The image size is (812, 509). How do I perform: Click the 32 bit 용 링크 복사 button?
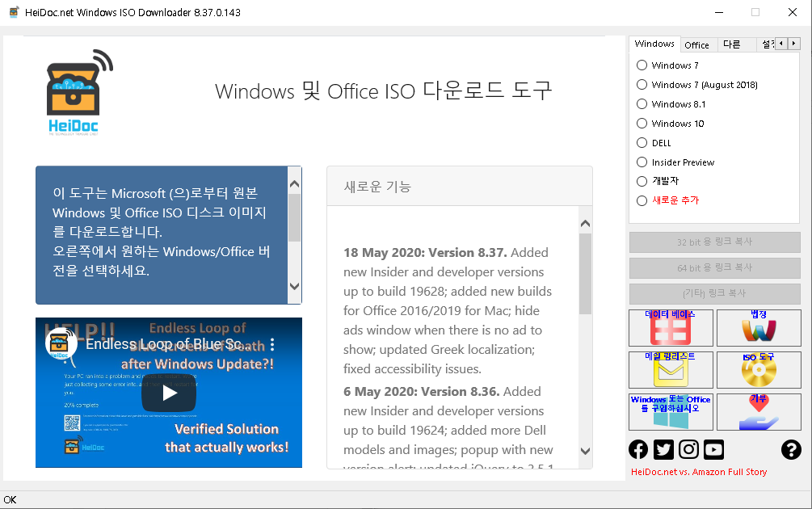point(715,242)
